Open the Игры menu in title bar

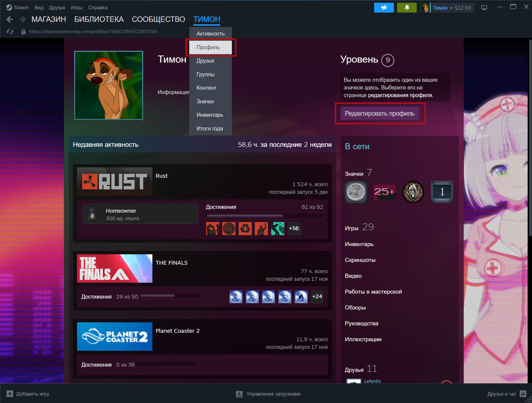[x=76, y=8]
